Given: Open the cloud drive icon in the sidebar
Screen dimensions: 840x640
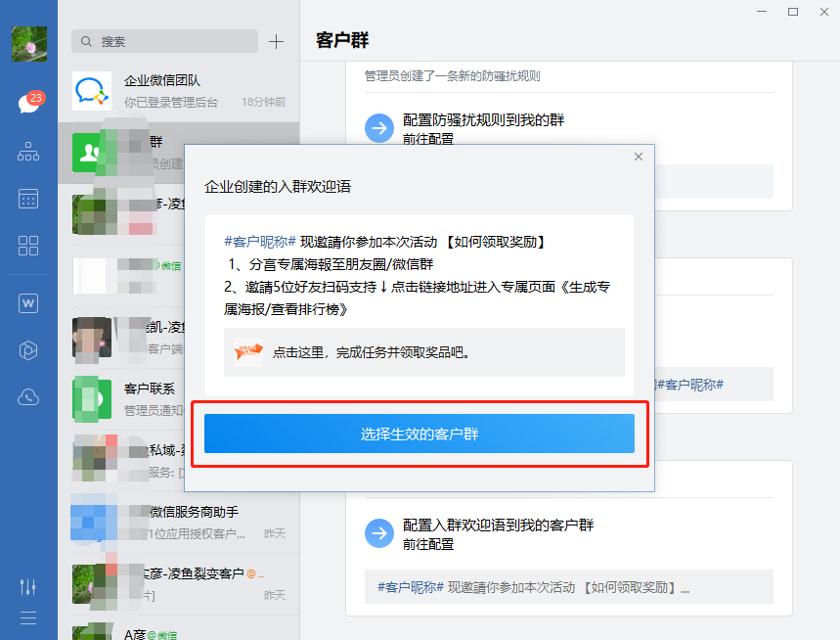Looking at the screenshot, I should pos(28,397).
